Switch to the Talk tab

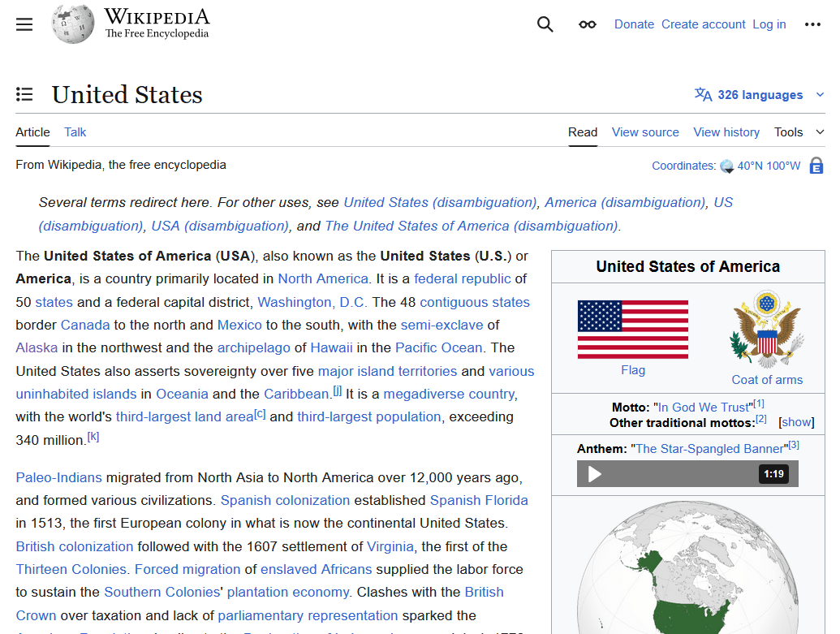pos(75,132)
